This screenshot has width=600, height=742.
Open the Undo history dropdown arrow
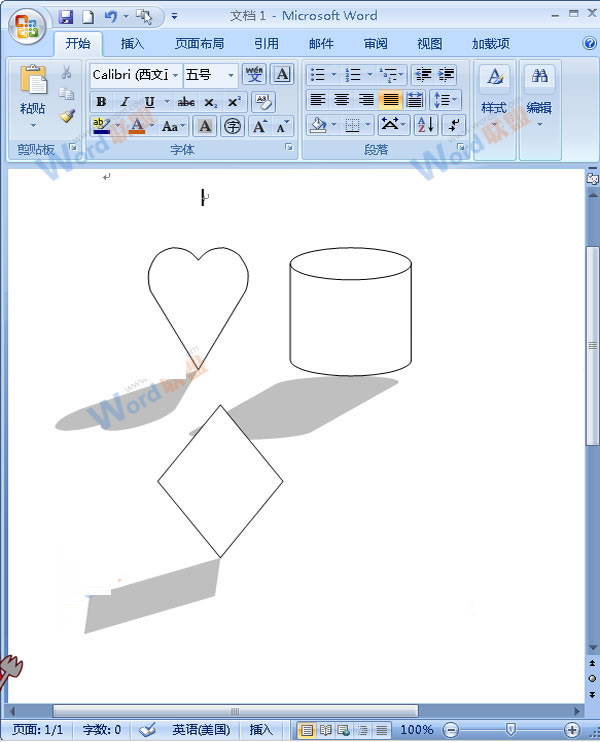coord(126,17)
